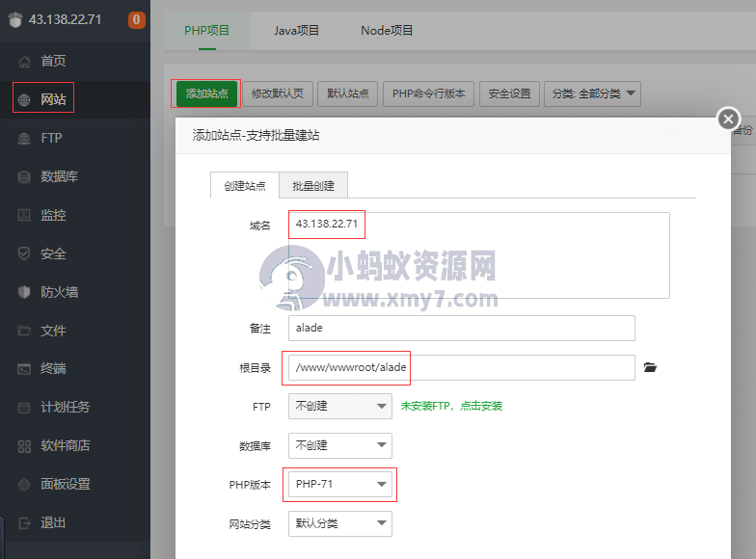756x559 pixels.
Task: Click the monitor chart icon beside 监控
Action: point(24,215)
